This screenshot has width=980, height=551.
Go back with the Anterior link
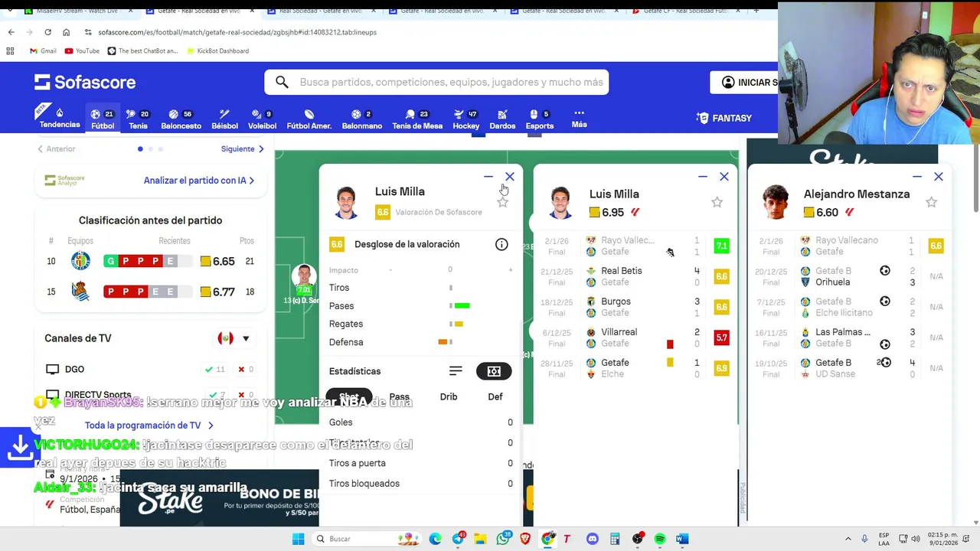coord(57,148)
